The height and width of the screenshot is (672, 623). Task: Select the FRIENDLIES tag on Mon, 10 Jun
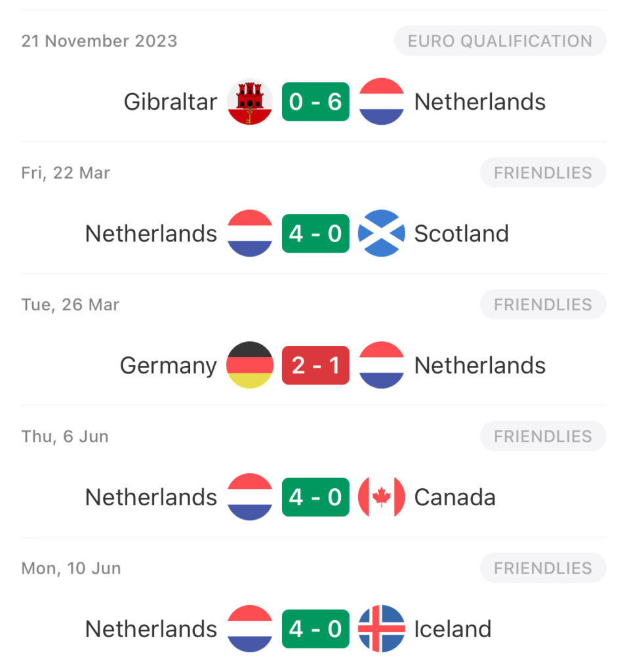coord(543,568)
